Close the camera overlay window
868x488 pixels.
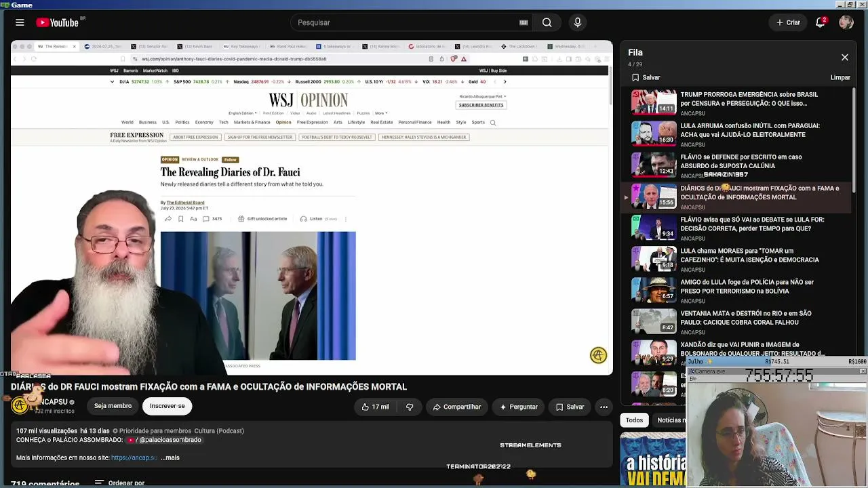pyautogui.click(x=863, y=371)
